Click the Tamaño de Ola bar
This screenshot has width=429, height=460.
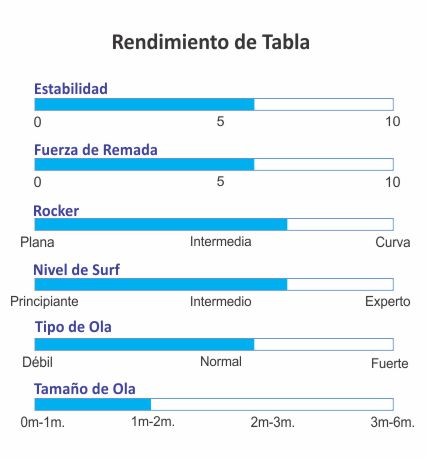(x=214, y=404)
